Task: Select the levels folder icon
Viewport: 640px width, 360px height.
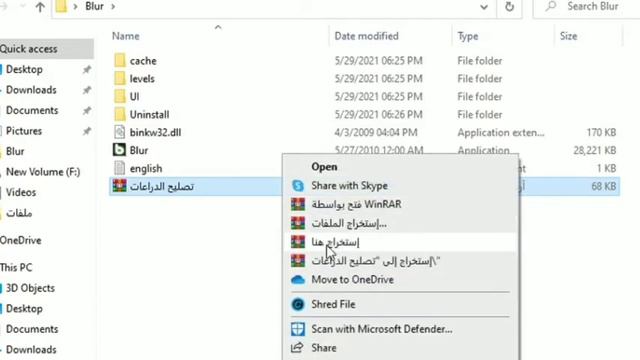Action: [x=120, y=78]
